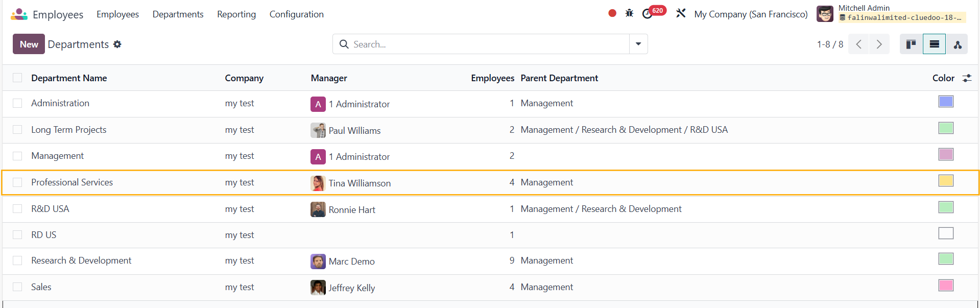980x308 pixels.
Task: Switch to hierarchy view
Action: (958, 44)
